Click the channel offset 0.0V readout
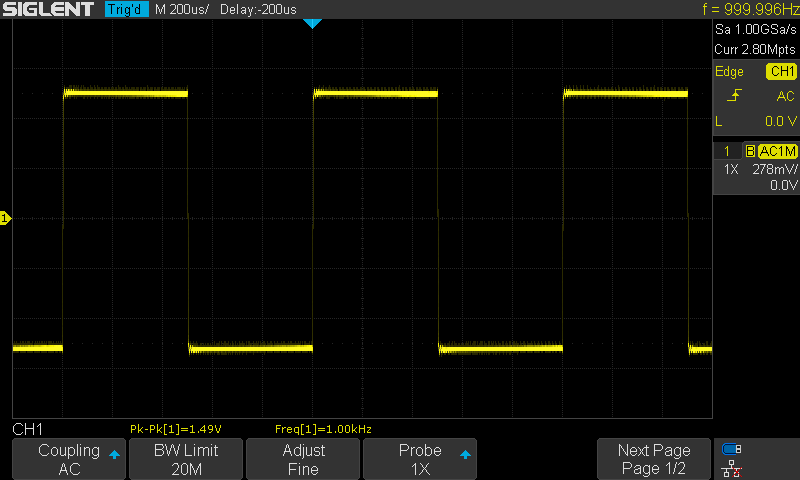 (784, 185)
